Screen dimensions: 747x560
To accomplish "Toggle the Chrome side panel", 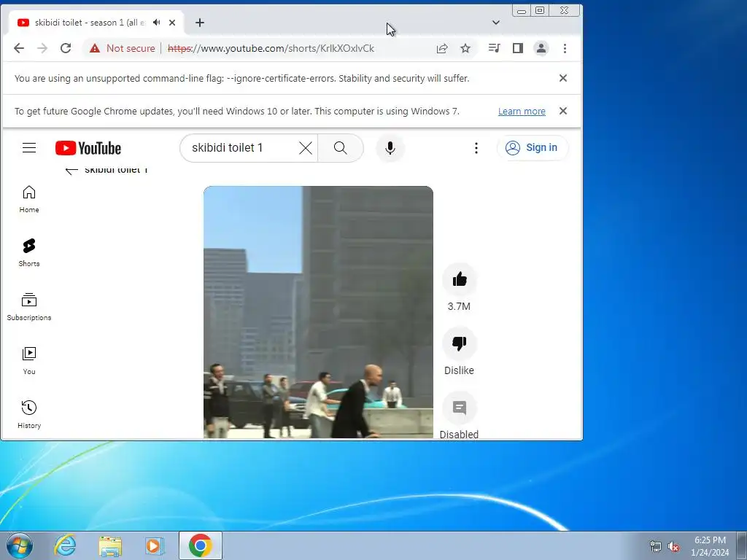I will point(518,48).
